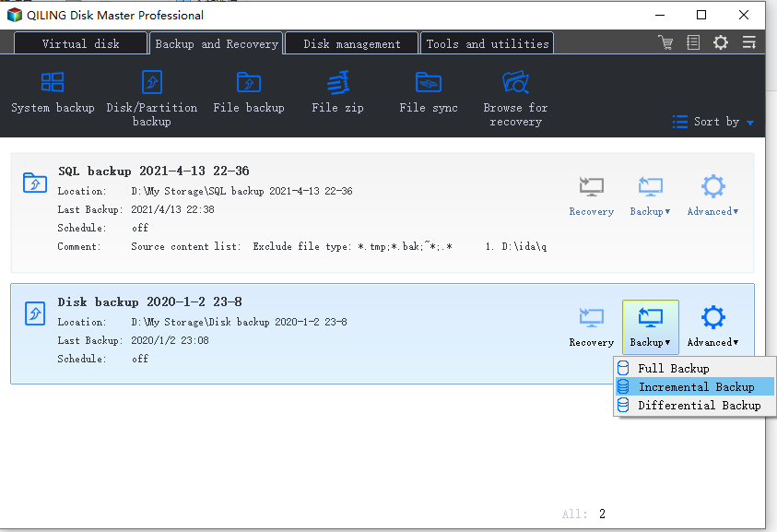Viewport: 777px width, 532px height.
Task: Click the SQL backup comment text
Action: [339, 246]
